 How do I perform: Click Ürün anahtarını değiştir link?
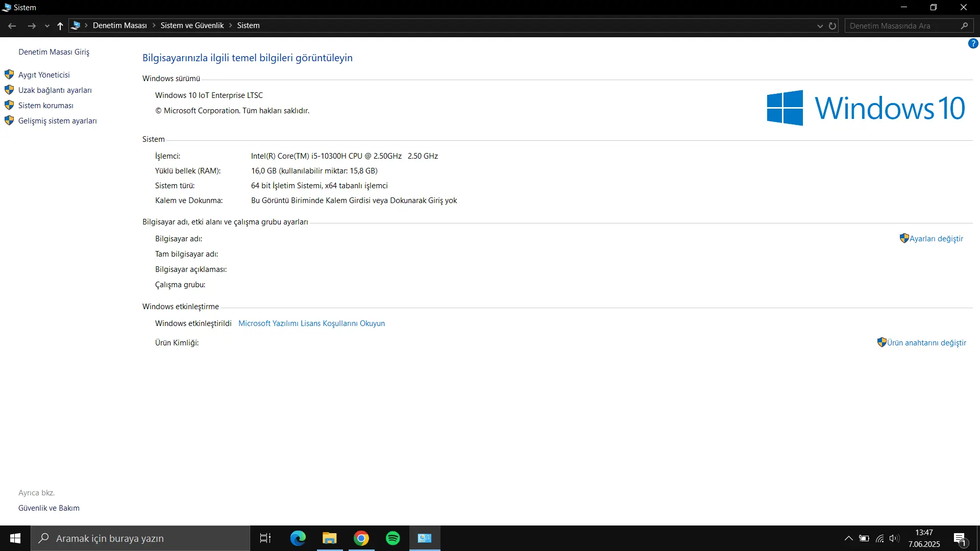pyautogui.click(x=926, y=343)
